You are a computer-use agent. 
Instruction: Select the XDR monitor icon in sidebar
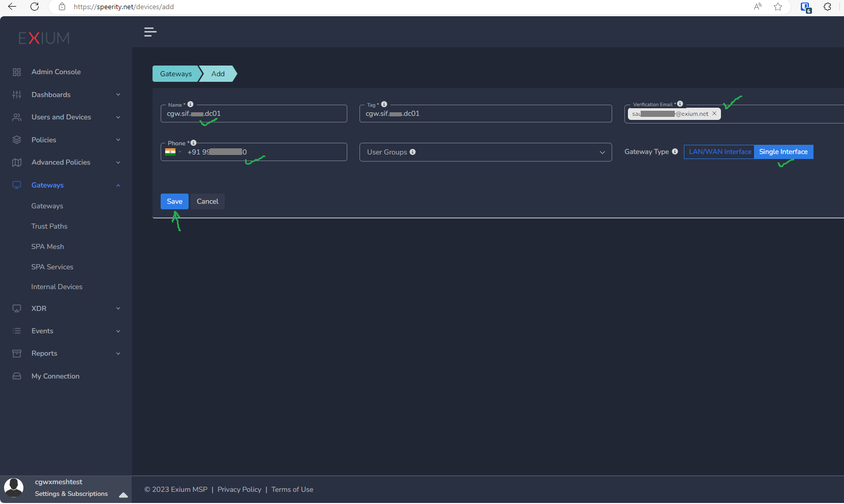point(17,308)
